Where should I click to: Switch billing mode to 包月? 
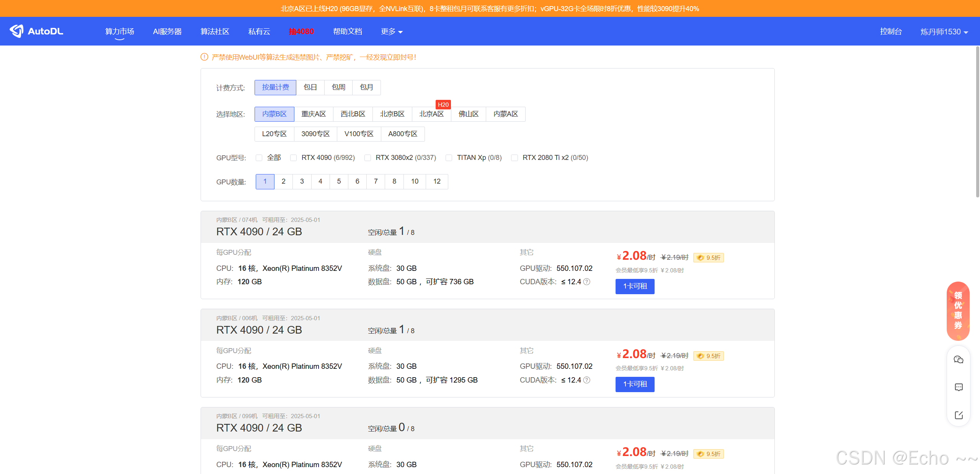click(366, 87)
